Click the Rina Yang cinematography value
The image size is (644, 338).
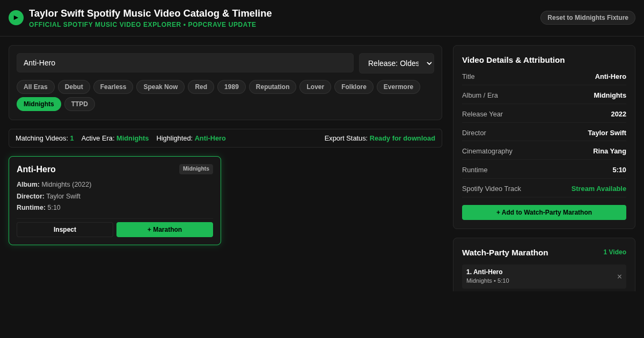pyautogui.click(x=610, y=151)
